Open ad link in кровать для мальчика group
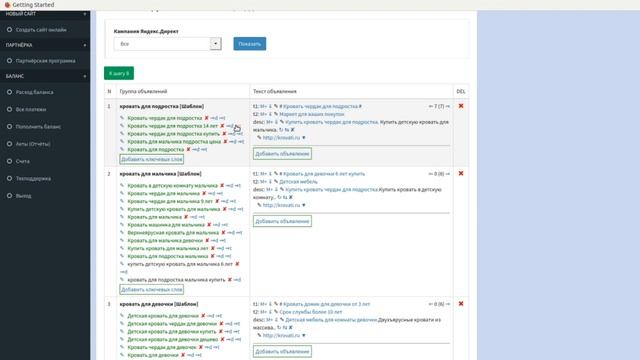The height and width of the screenshot is (360, 640). click(281, 205)
